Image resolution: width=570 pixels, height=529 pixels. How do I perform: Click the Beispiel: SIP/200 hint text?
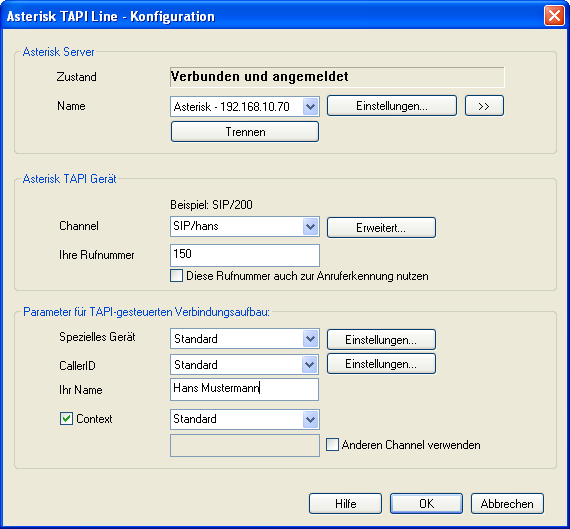(211, 205)
